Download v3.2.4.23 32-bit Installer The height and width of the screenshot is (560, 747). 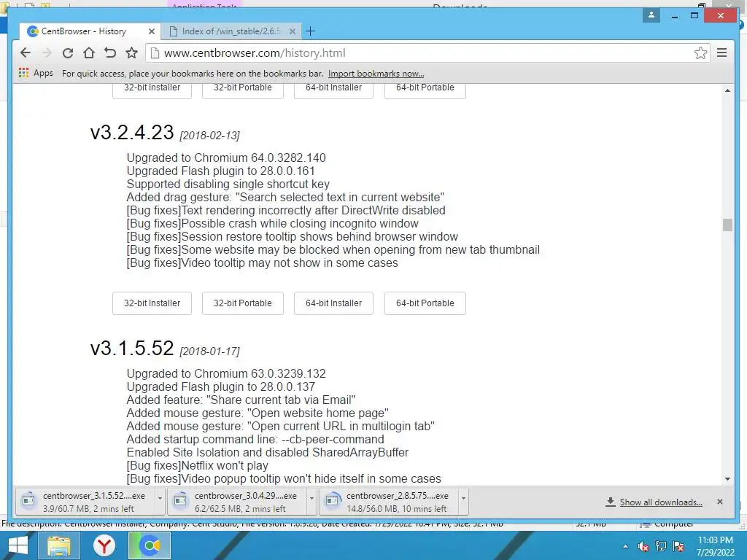coord(152,303)
